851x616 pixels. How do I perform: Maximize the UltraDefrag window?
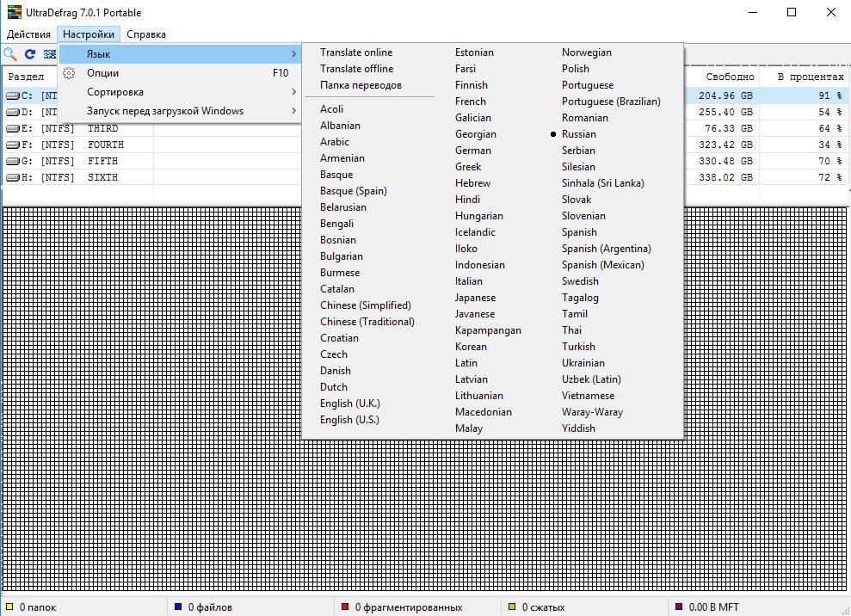coord(792,12)
